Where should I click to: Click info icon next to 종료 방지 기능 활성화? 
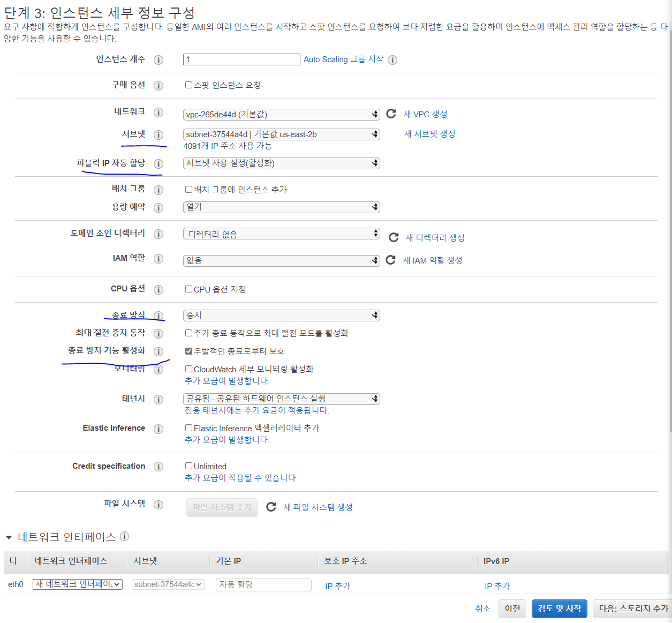158,351
